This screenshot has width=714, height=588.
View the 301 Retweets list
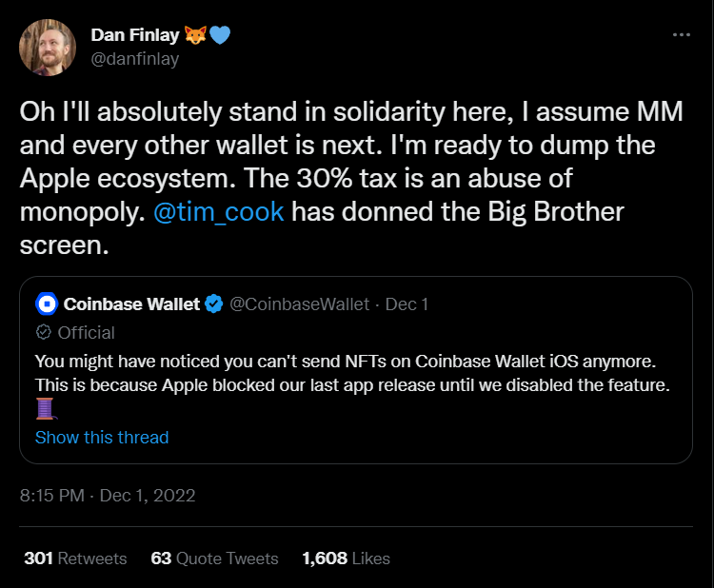(x=75, y=559)
